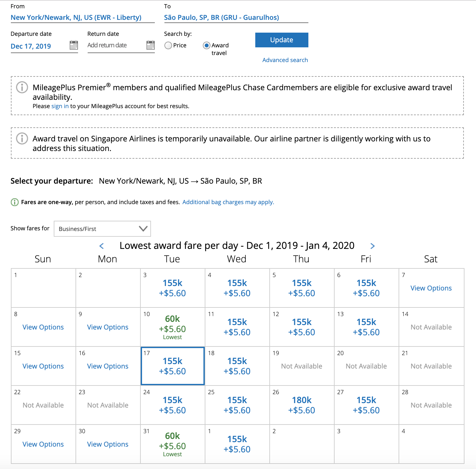Select the 180k fare on December 26
Screen dimensions: 476x469
pyautogui.click(x=302, y=405)
